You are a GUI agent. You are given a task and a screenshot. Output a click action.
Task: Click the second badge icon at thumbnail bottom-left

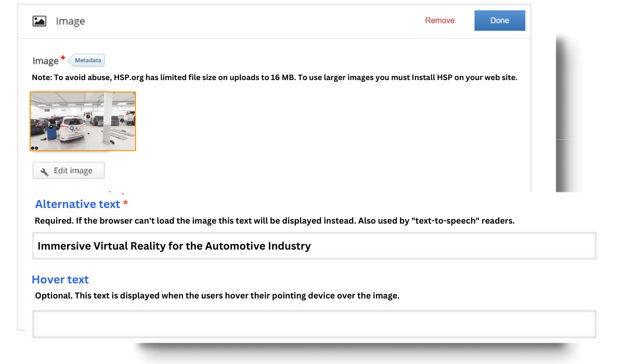pyautogui.click(x=36, y=148)
